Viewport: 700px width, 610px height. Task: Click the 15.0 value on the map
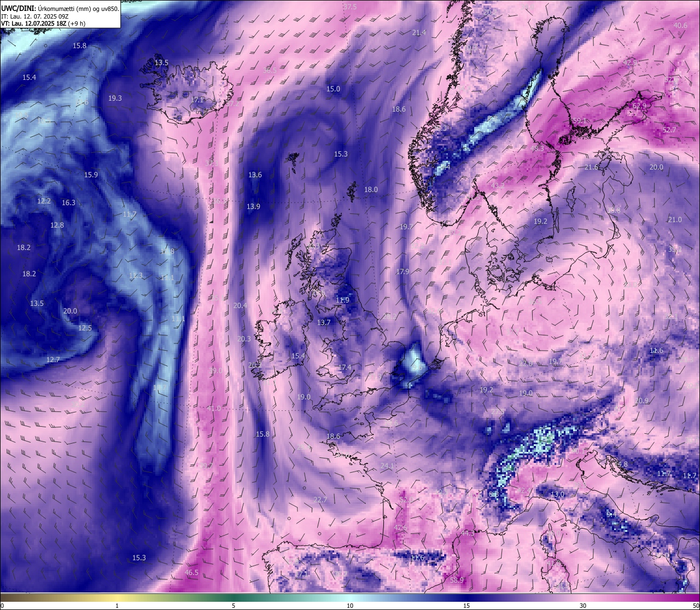(x=333, y=89)
